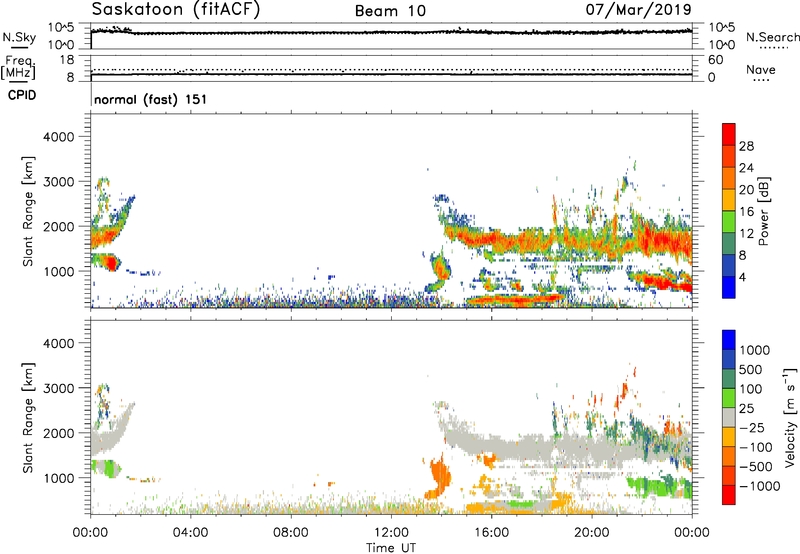Click the power panel 'Slant Range [km]' label

coord(28,211)
